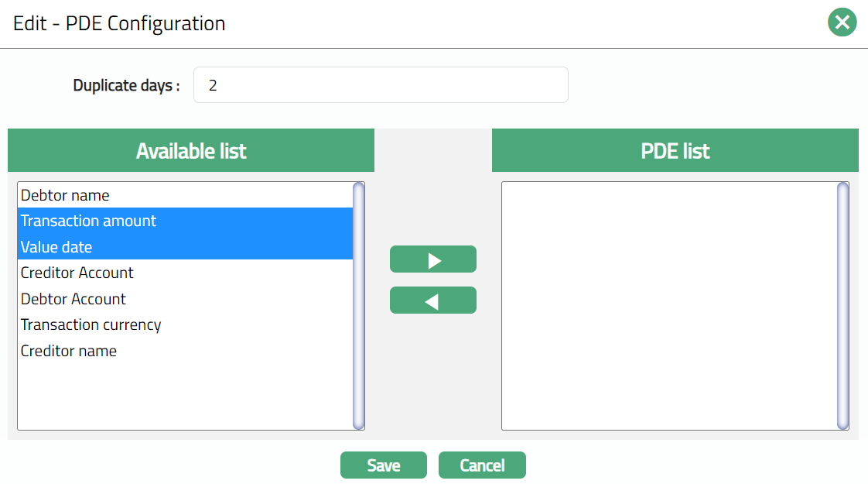Click the Duplicate days label

click(126, 85)
